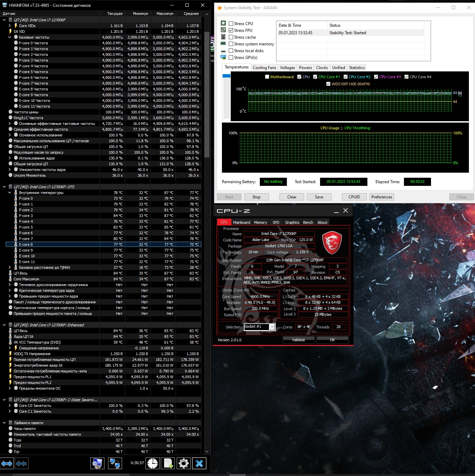
Task: Enable the Stress GPU(s) checkbox
Action: click(231, 58)
